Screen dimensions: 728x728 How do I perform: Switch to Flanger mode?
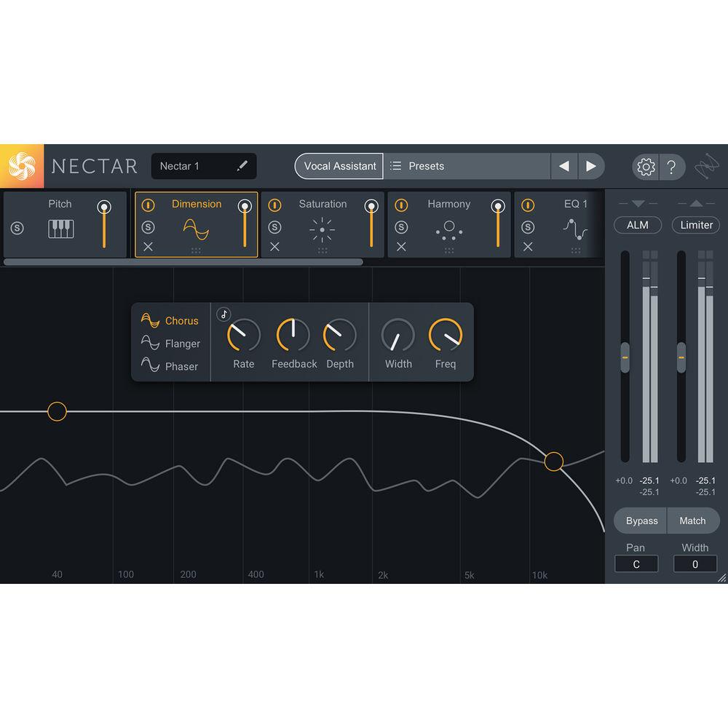[170, 344]
